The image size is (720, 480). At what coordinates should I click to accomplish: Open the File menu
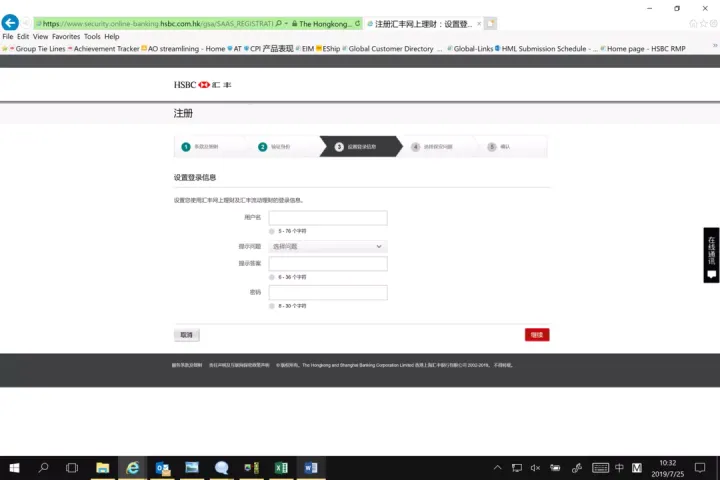[x=8, y=36]
